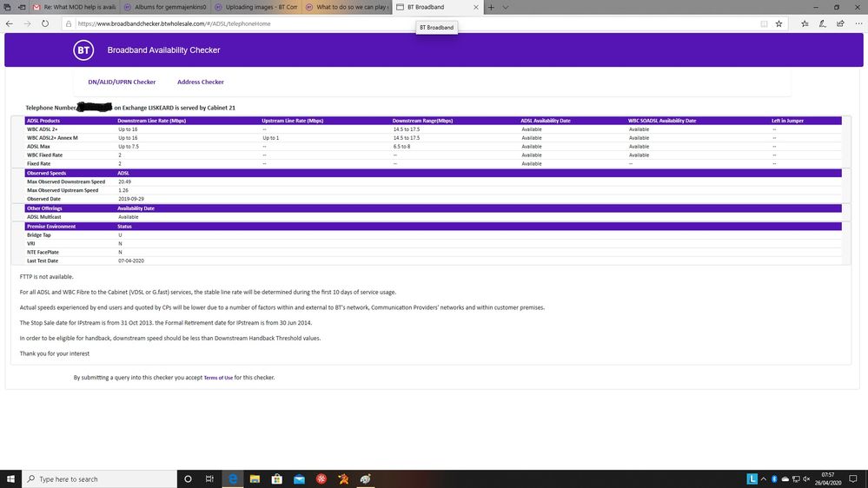Open Microsoft Store on the taskbar
Viewport: 868px width, 488px height.
pyautogui.click(x=277, y=479)
